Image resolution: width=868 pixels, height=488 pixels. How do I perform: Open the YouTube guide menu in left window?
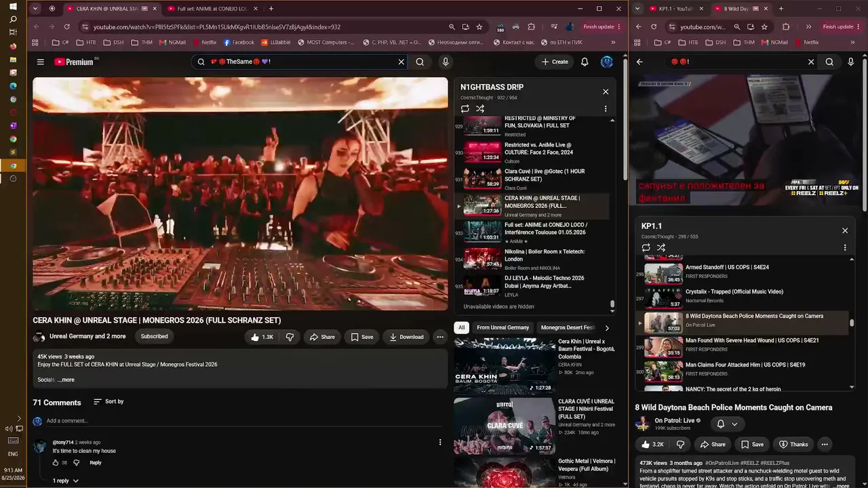pos(41,62)
